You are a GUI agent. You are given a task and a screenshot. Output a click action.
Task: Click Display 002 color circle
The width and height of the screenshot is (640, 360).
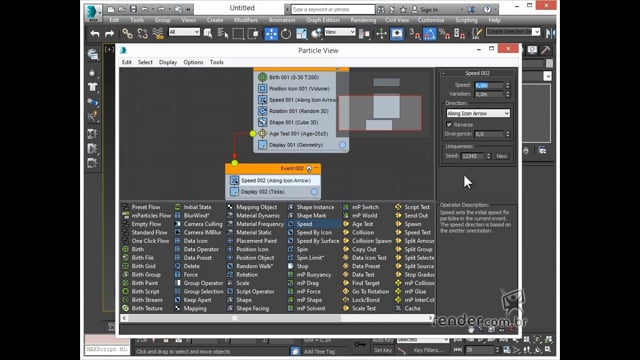[x=314, y=192]
